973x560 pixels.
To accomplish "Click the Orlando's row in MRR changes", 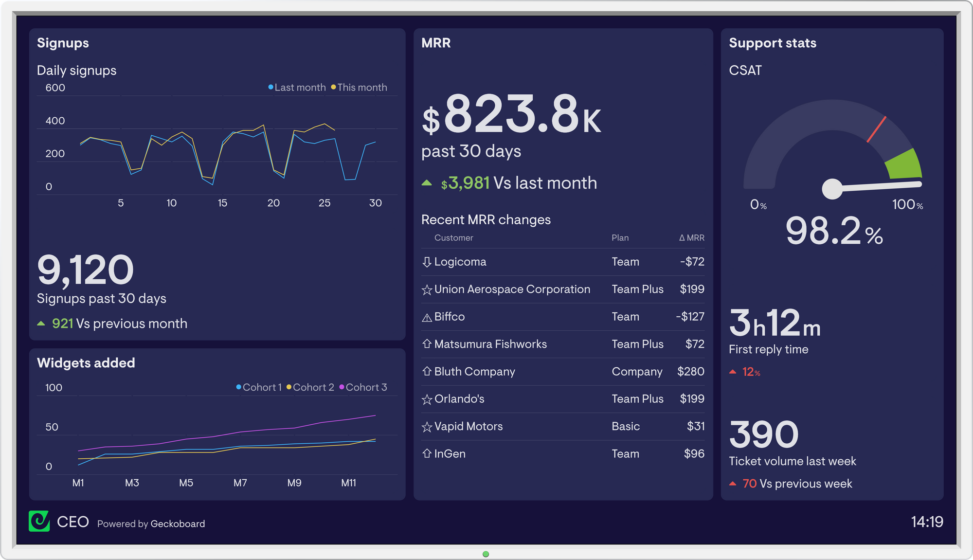I will [x=561, y=398].
